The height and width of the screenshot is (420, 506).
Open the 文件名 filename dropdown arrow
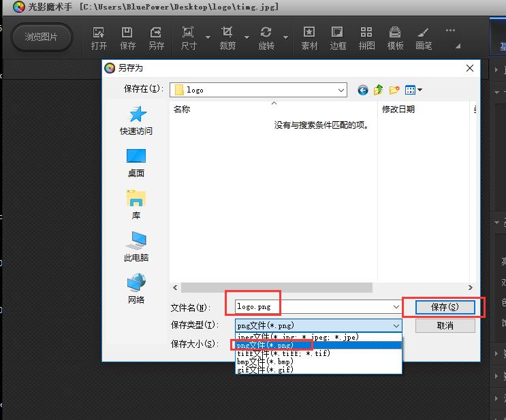click(x=396, y=308)
